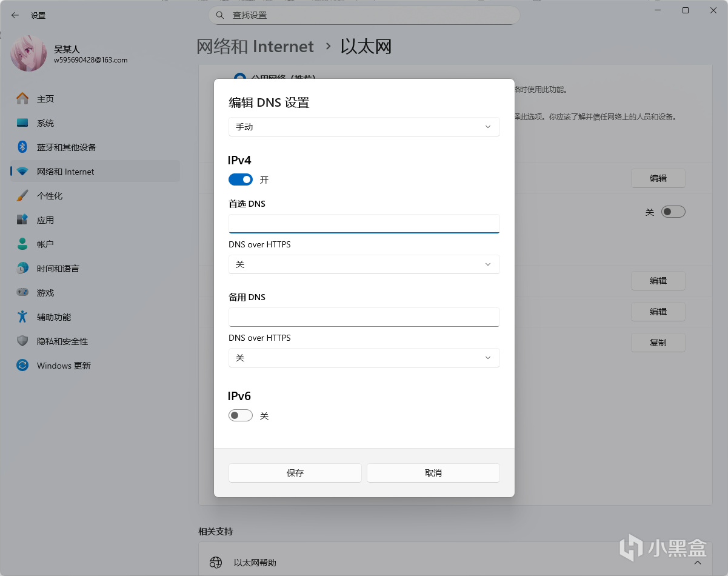Expand alternate DNS over HTTPS dropdown
Image resolution: width=728 pixels, height=576 pixels.
pos(364,358)
